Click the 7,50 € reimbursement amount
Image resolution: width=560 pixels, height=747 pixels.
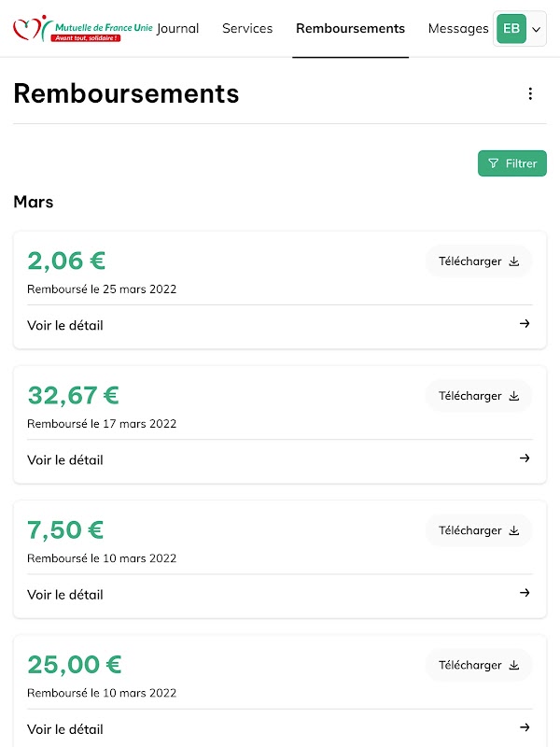(x=65, y=530)
